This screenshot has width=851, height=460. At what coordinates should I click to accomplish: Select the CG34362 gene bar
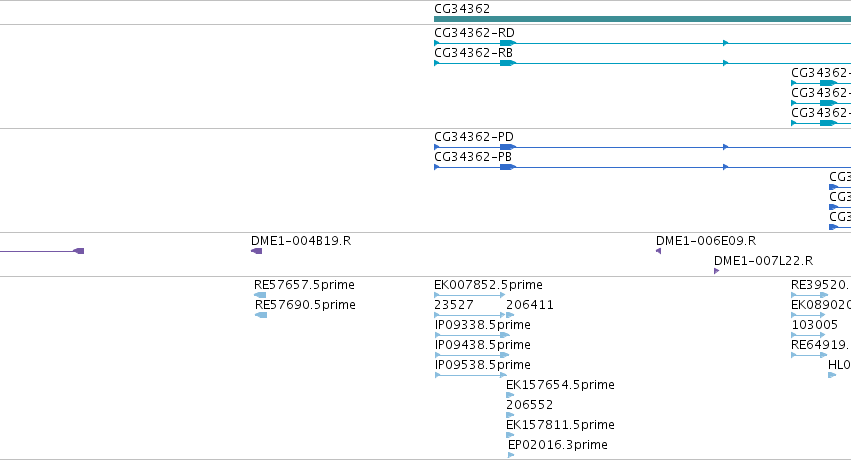click(643, 19)
